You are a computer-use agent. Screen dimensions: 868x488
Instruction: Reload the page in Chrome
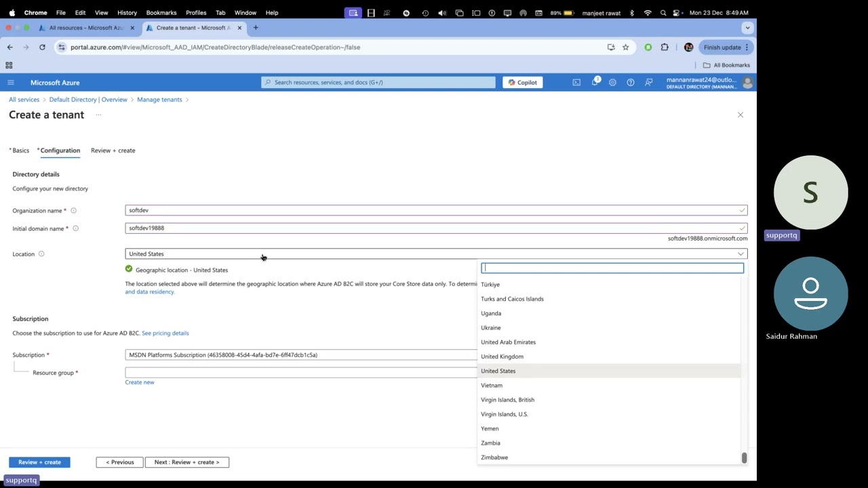pyautogui.click(x=42, y=47)
